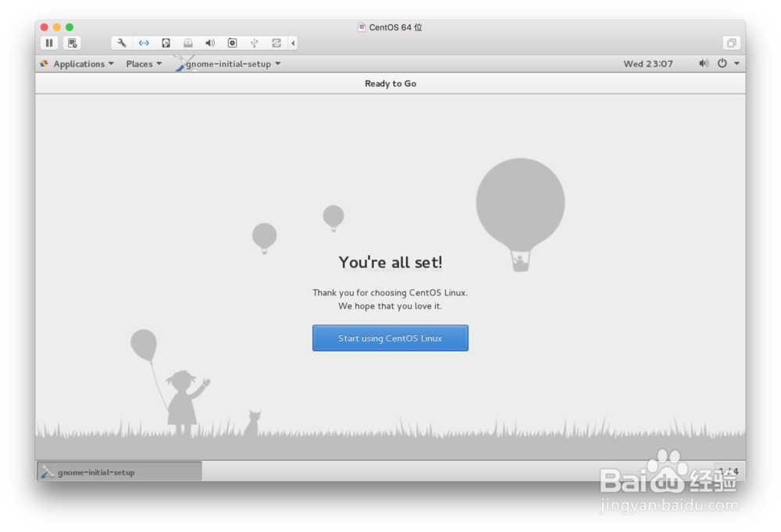
Task: Click the hard disk toolbar icon
Action: [x=166, y=43]
